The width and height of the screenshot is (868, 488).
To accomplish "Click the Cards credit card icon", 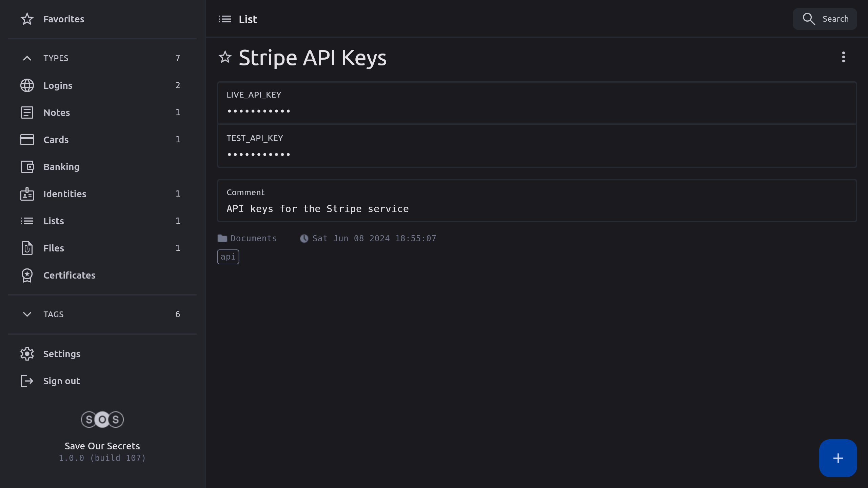I will 27,140.
